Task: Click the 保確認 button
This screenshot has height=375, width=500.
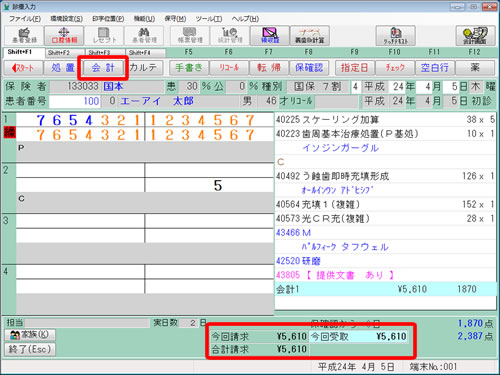Action: [309, 68]
